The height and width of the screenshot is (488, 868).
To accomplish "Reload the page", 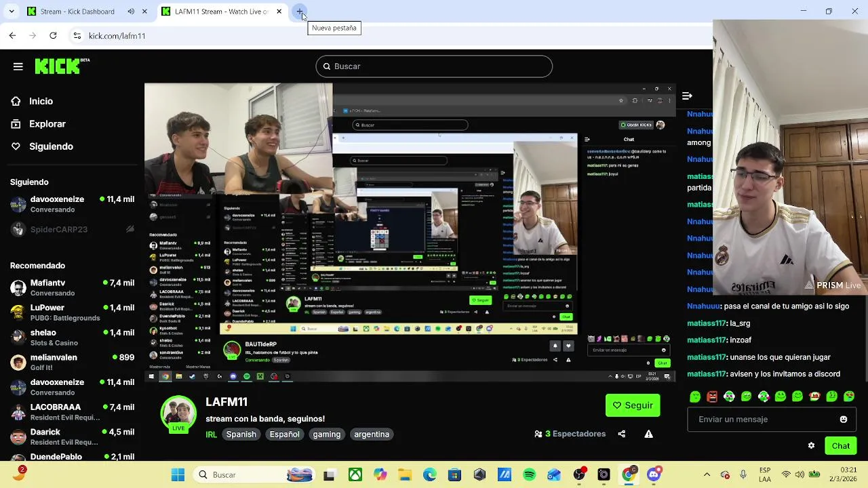I will click(53, 35).
